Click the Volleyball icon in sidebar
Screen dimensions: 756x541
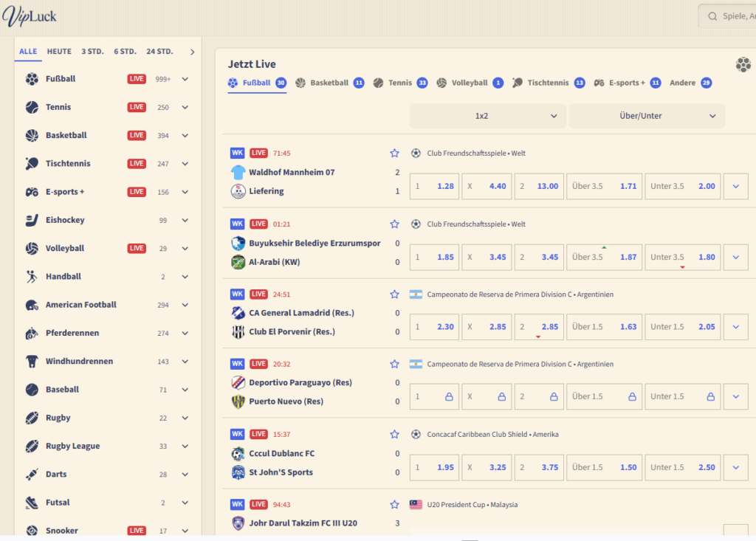coord(32,248)
